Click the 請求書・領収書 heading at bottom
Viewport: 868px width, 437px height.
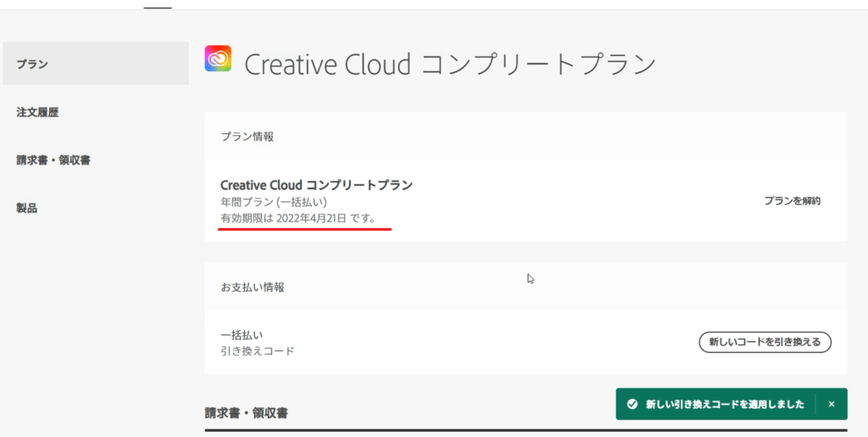click(247, 413)
